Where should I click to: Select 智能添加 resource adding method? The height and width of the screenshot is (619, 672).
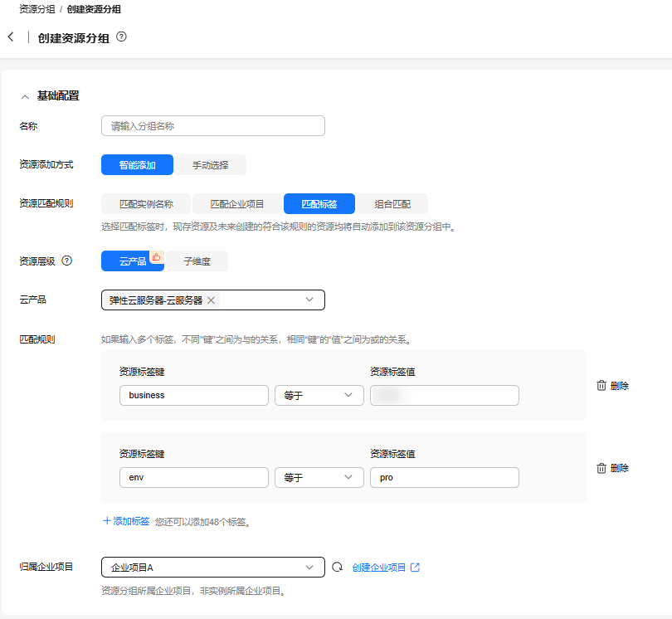click(x=137, y=165)
